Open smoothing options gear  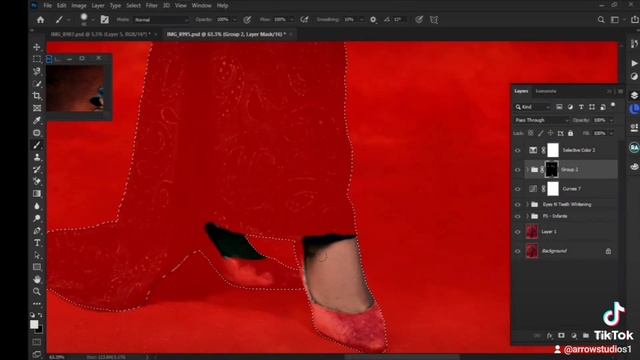pos(373,20)
